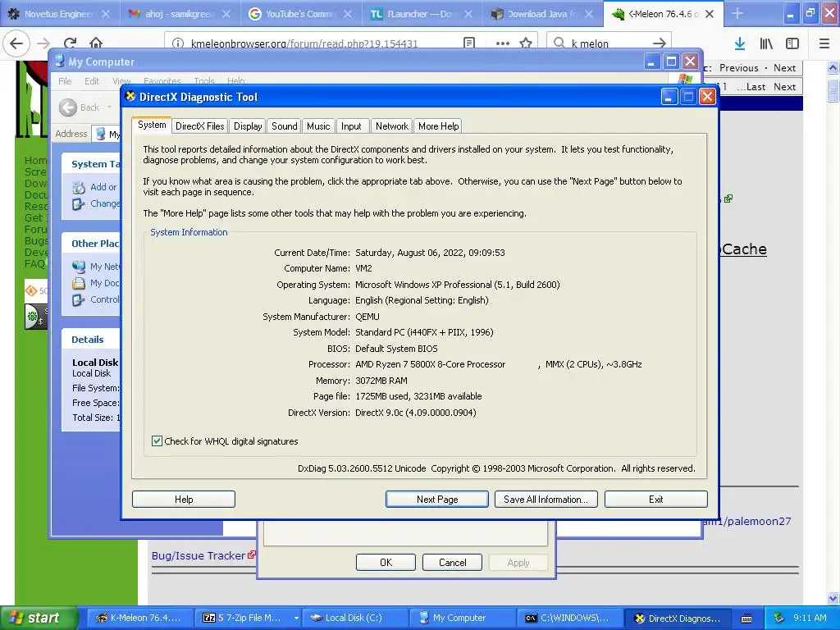Open page actions three-dot menu
Viewport: 840px width, 630px height.
tap(502, 43)
